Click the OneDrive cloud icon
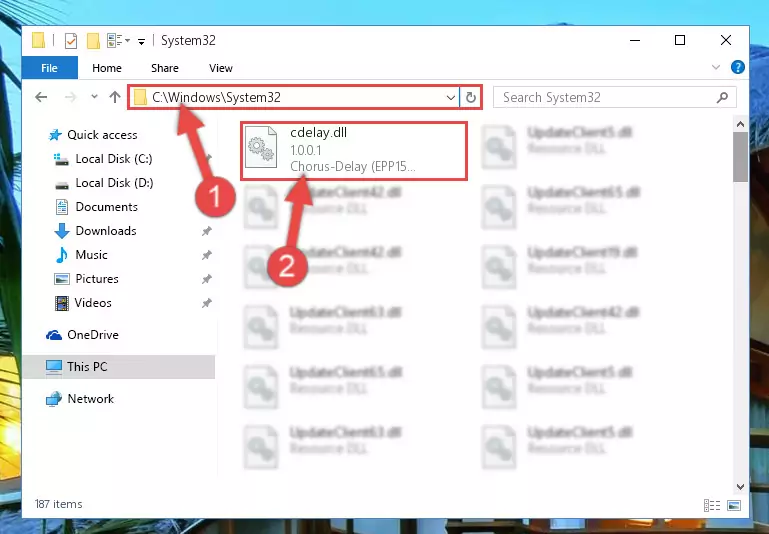The width and height of the screenshot is (769, 534). coord(54,335)
